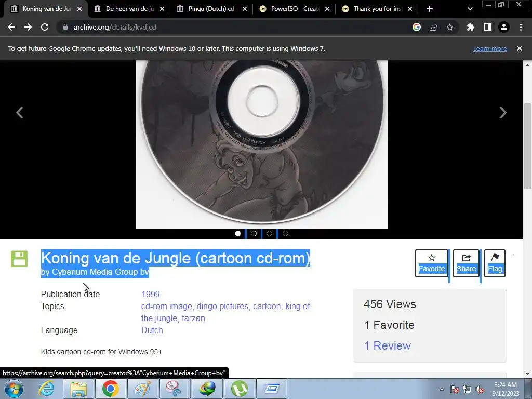The image size is (532, 399).
Task: Select the second carousel image dot
Action: (254, 233)
